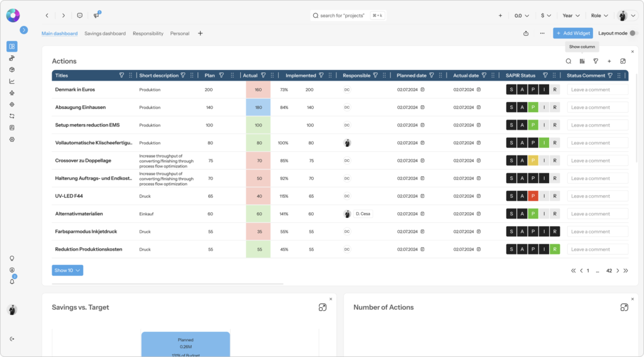
Task: Click the show column icon in Actions
Action: [x=582, y=61]
